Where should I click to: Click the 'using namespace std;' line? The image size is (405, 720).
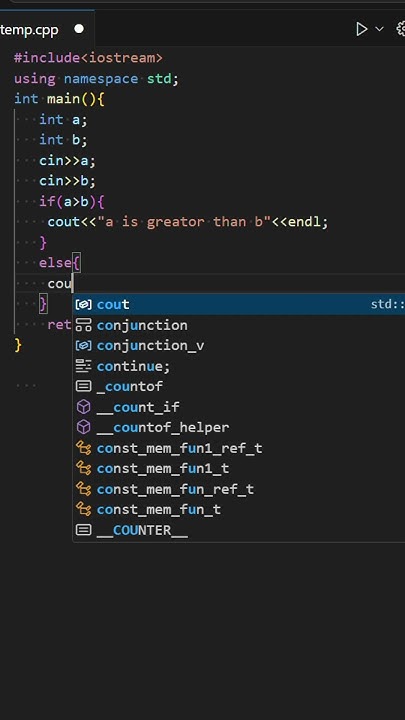click(96, 79)
